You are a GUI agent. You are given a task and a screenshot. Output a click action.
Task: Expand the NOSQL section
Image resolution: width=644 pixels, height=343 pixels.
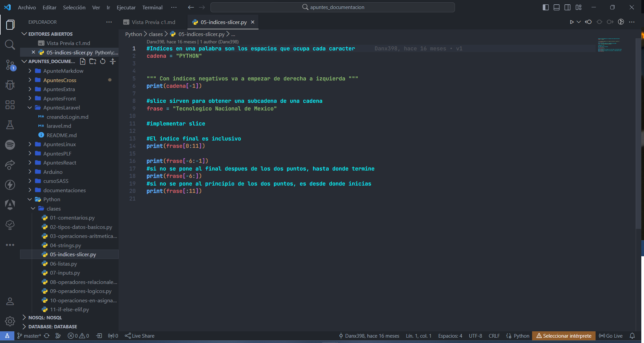45,318
